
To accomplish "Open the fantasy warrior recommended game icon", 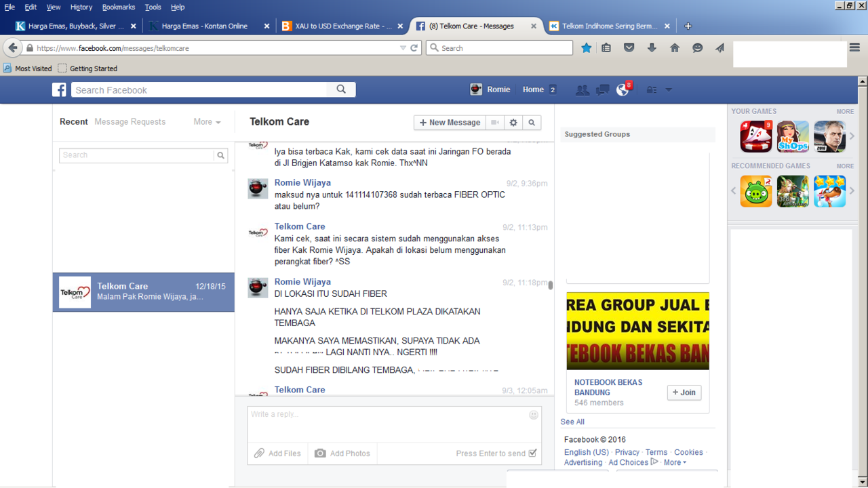I will 793,191.
